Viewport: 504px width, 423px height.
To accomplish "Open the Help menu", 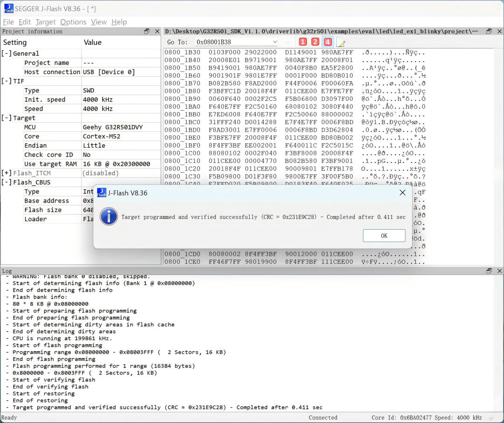I will point(119,22).
